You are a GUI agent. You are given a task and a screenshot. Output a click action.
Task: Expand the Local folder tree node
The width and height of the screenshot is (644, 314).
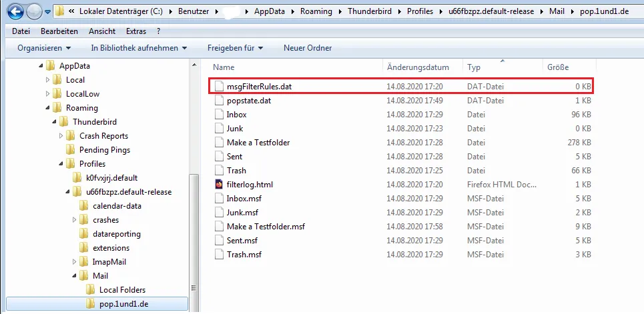pyautogui.click(x=47, y=80)
